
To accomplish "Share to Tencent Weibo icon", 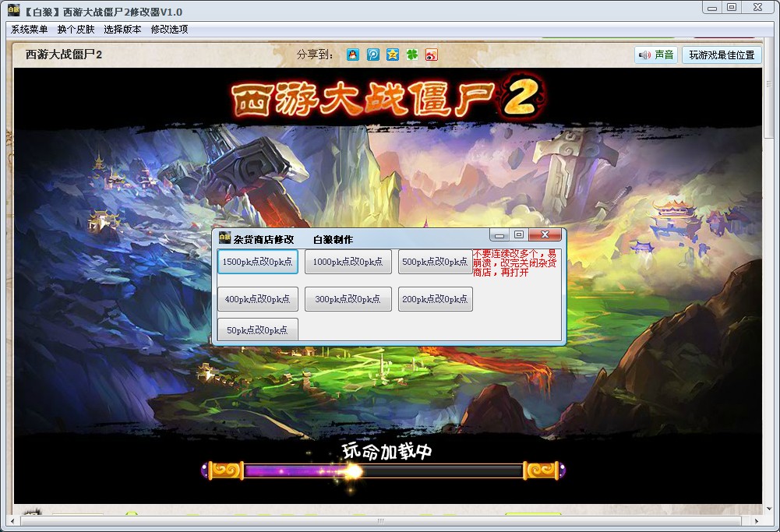I will [x=373, y=55].
